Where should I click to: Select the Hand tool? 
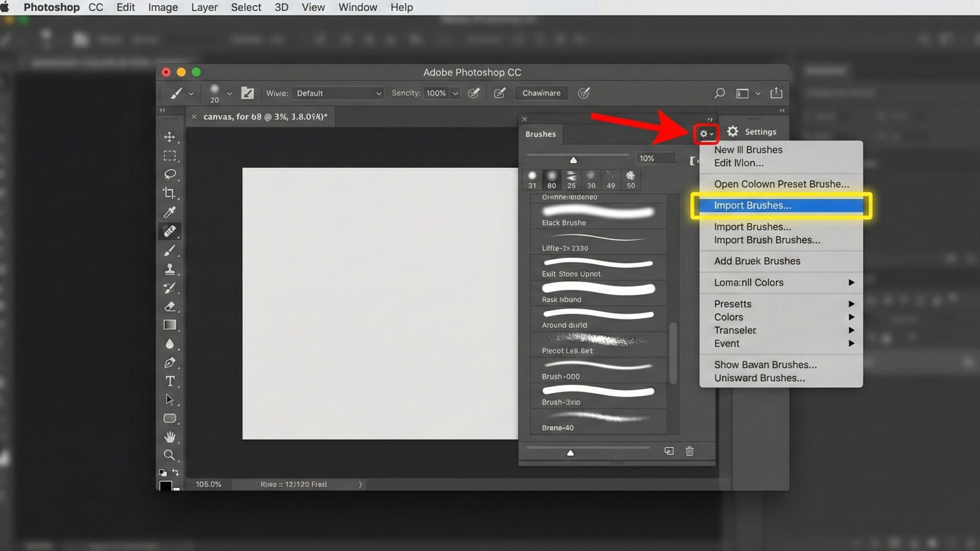[x=170, y=437]
